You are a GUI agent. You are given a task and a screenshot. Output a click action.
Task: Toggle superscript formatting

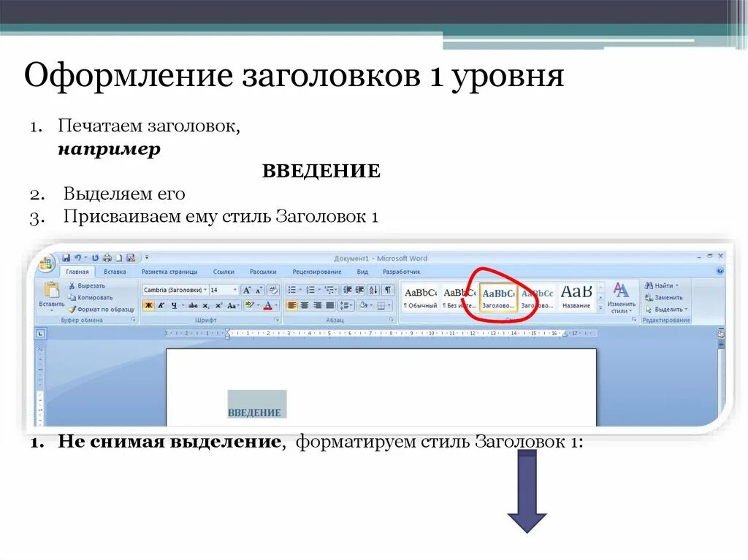(x=218, y=305)
